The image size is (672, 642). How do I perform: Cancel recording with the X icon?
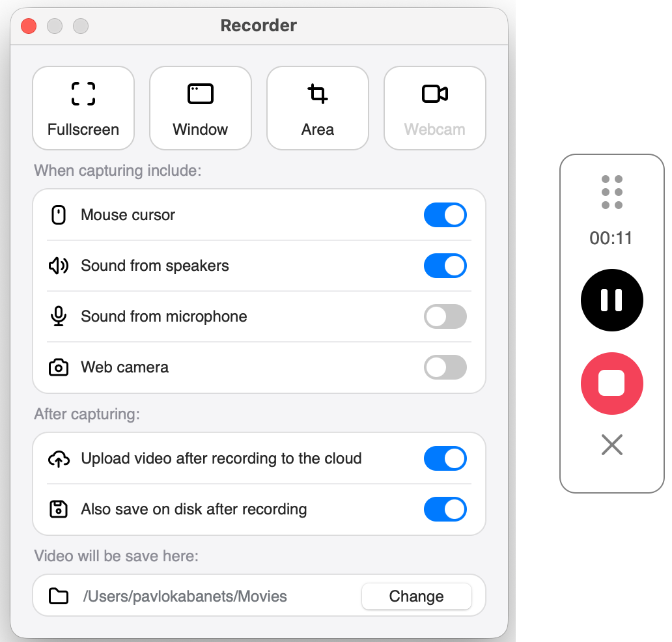[x=611, y=445]
